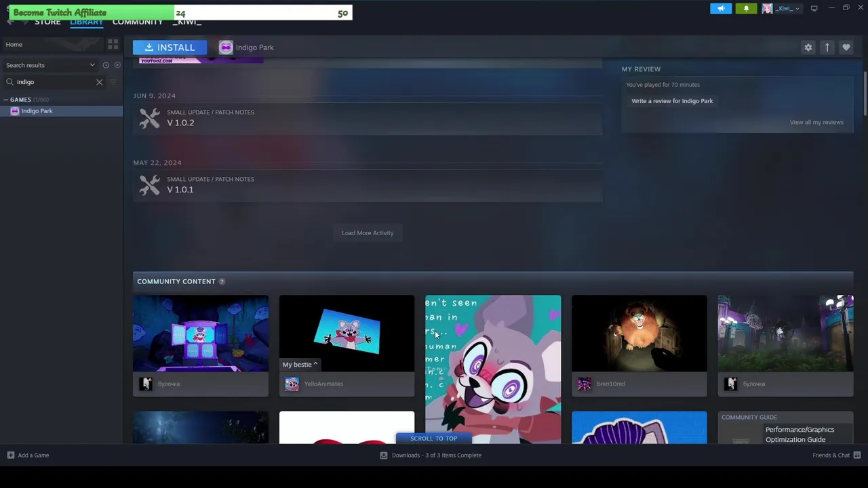The height and width of the screenshot is (488, 868).
Task: Open wrench icon for V 1.0.2 patch
Action: [x=150, y=118]
